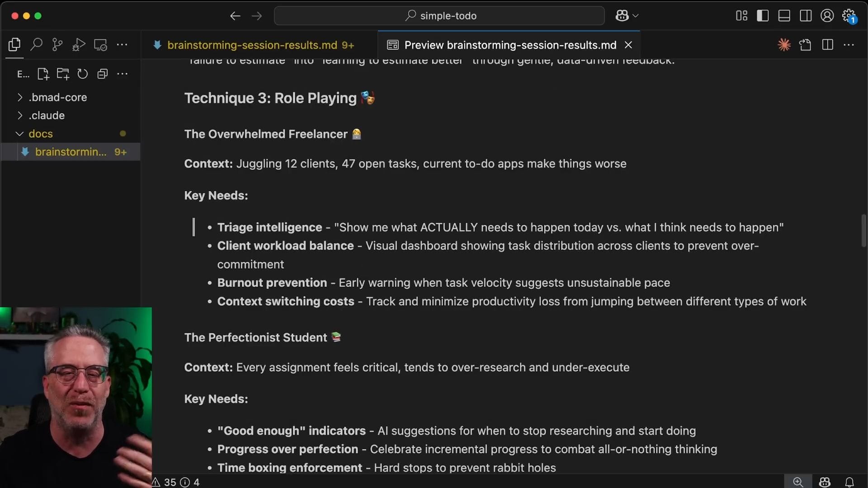
Task: Click the New File icon
Action: click(43, 74)
